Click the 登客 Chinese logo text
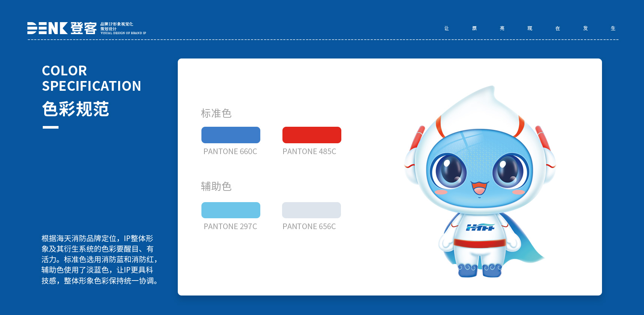The image size is (644, 315). pyautogui.click(x=84, y=28)
